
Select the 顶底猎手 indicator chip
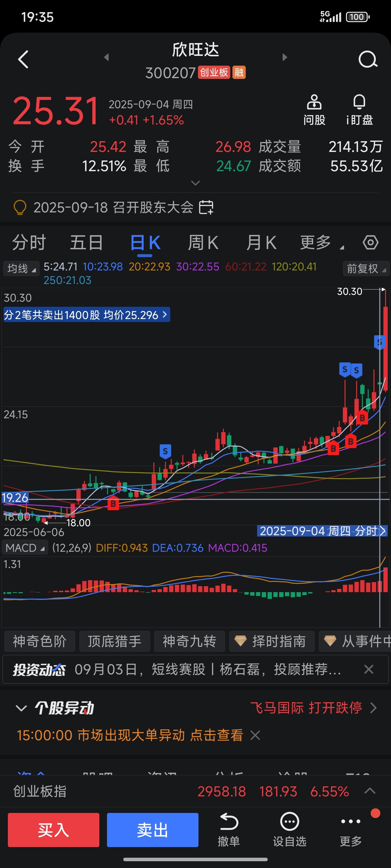point(114,641)
